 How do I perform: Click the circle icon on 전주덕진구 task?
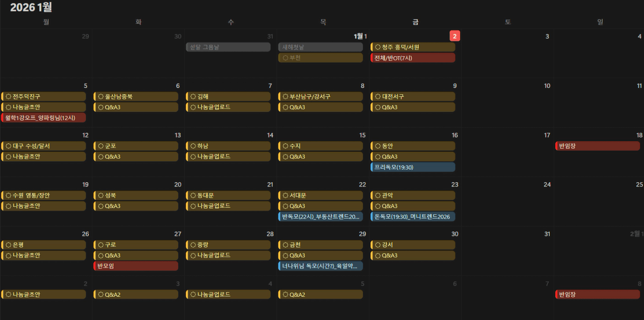(x=8, y=97)
